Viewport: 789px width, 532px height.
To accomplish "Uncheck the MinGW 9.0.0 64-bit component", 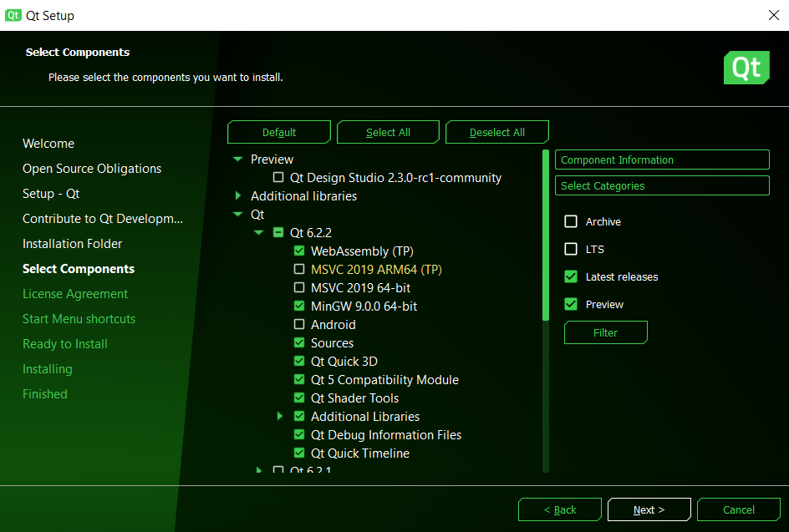I will tap(299, 306).
